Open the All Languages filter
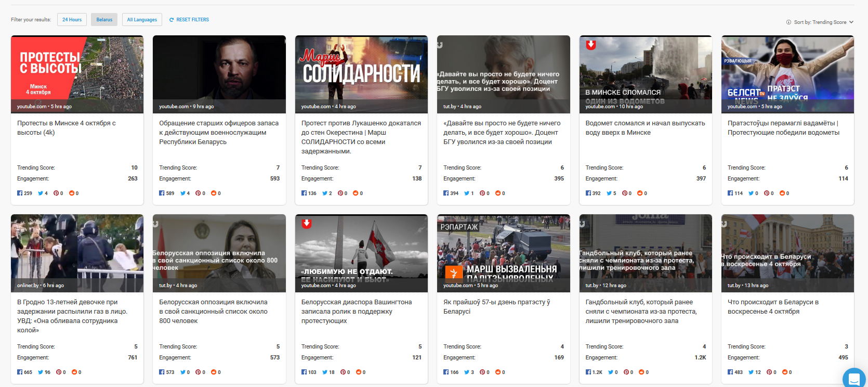 pos(142,20)
